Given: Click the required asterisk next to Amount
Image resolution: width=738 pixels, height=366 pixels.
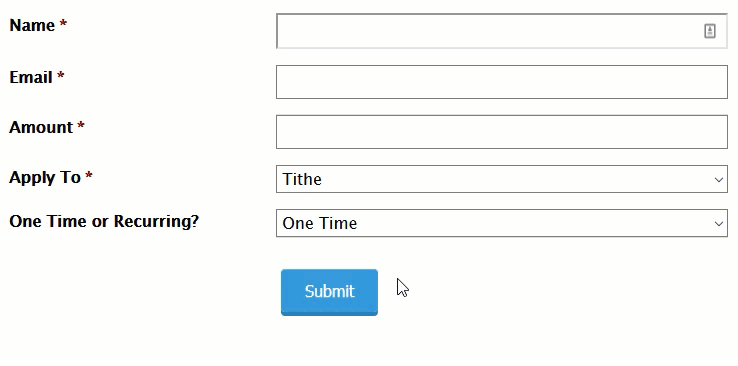Looking at the screenshot, I should [x=81, y=126].
